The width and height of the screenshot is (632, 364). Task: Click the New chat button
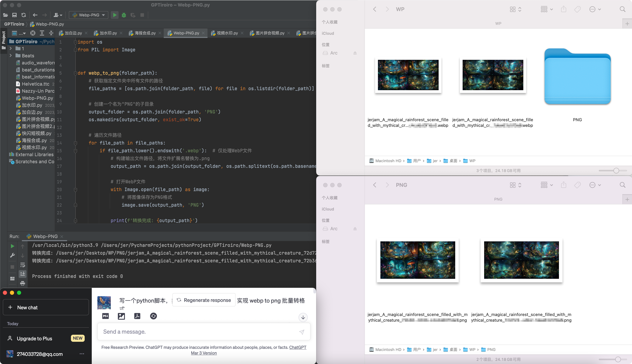(46, 307)
